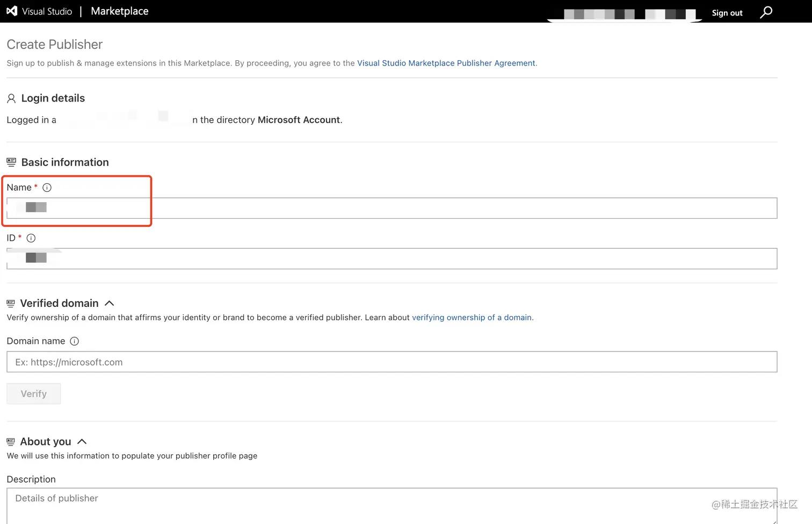This screenshot has height=524, width=812.
Task: Click the Domain name input field
Action: pos(392,362)
